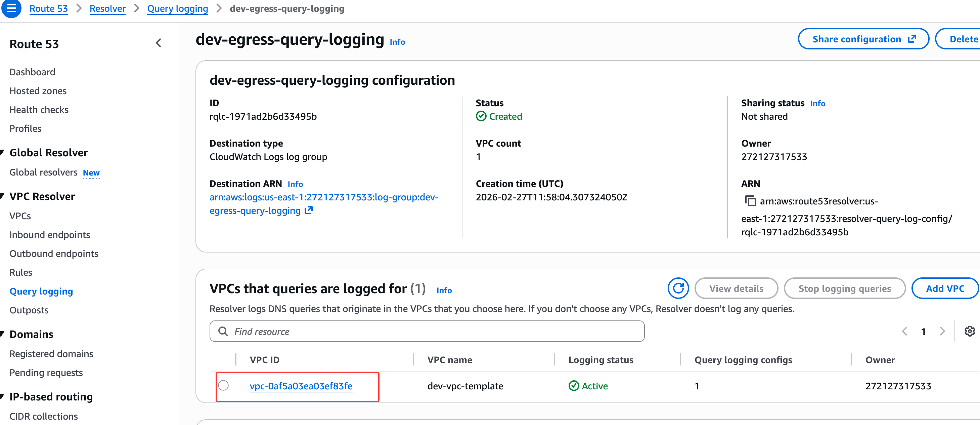Open Hosted zones in sidebar
Viewport: 980px width, 425px height.
(x=38, y=91)
